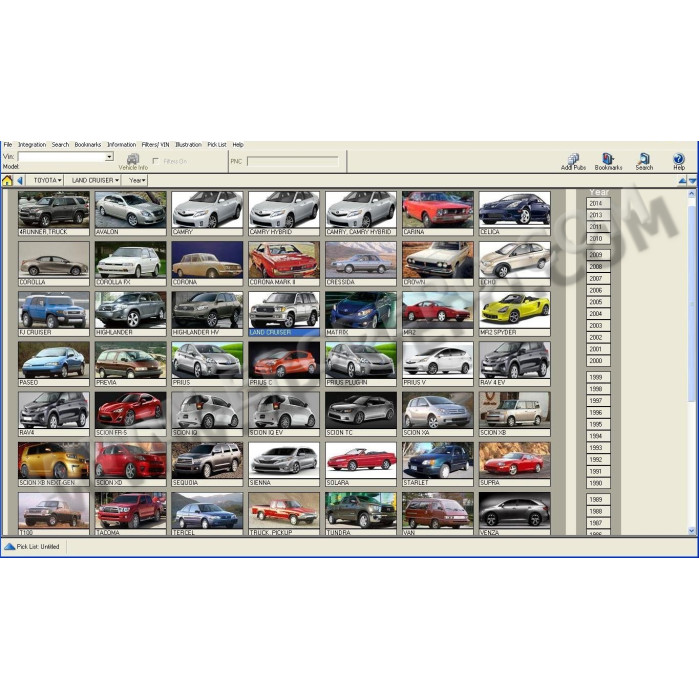Image resolution: width=700 pixels, height=700 pixels.
Task: Select the highlighted LAND CRUISER thumbnail
Action: (284, 314)
